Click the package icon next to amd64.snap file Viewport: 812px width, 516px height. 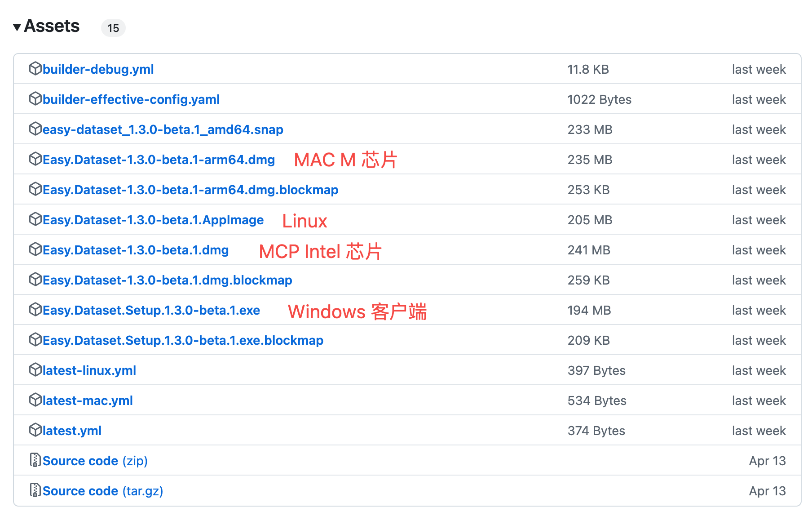pos(35,129)
